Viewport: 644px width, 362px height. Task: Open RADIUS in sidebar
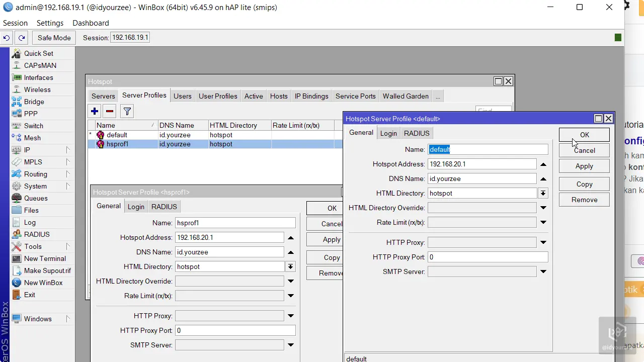[x=37, y=234]
